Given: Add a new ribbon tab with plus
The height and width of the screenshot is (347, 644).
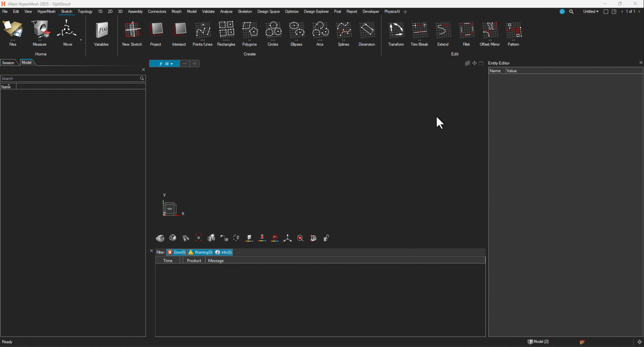Looking at the screenshot, I should tap(405, 12).
